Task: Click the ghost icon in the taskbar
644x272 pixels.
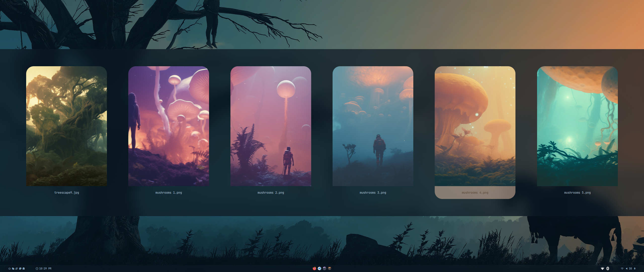Action: 24,268
